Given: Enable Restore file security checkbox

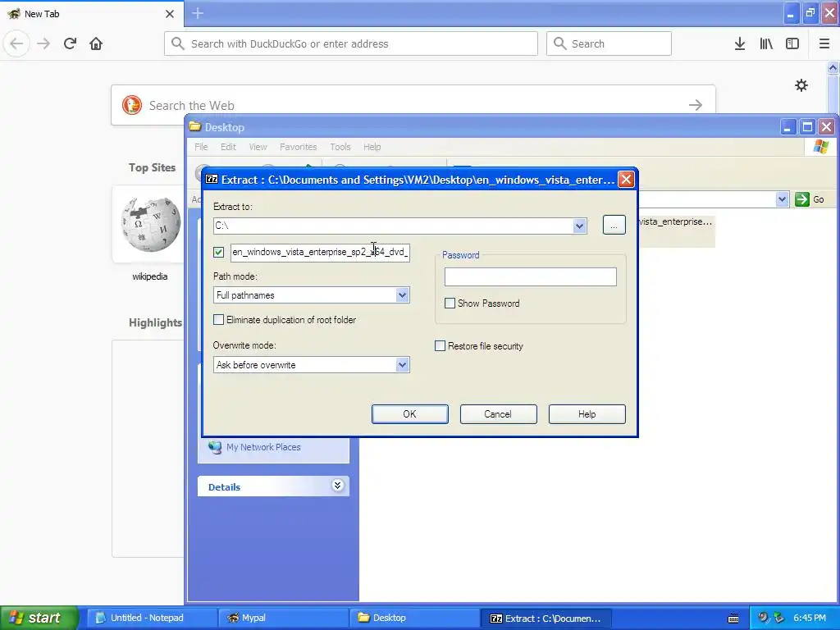Looking at the screenshot, I should coord(440,346).
